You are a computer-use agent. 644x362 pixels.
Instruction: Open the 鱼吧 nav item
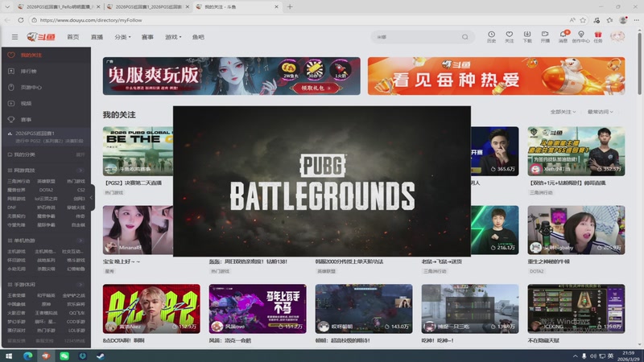(198, 37)
